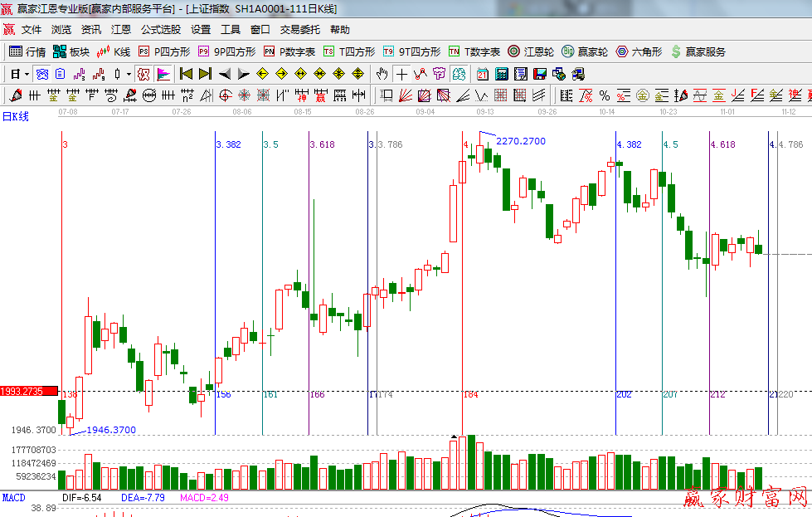Jump to the first bar arrow
The image size is (812, 517).
click(x=186, y=74)
